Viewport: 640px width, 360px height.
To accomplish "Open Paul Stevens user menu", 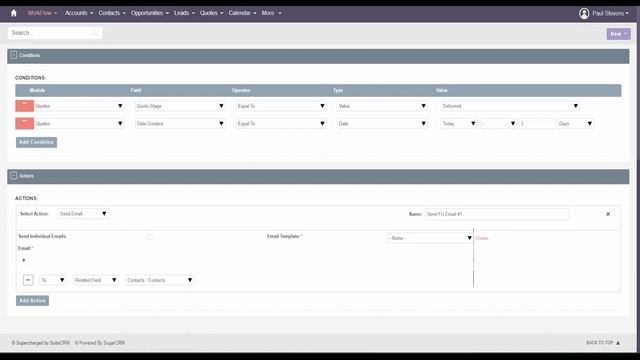I will [x=610, y=13].
